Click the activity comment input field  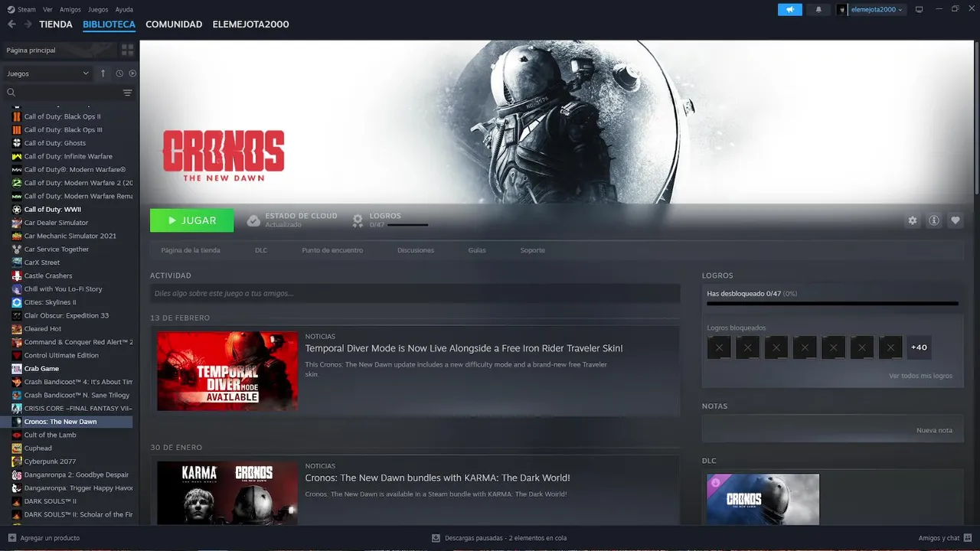415,293
